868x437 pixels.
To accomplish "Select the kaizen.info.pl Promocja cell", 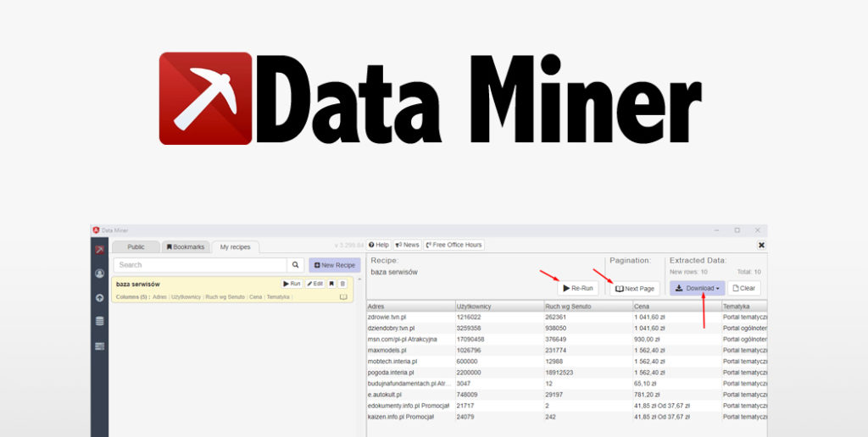I will tap(411, 417).
